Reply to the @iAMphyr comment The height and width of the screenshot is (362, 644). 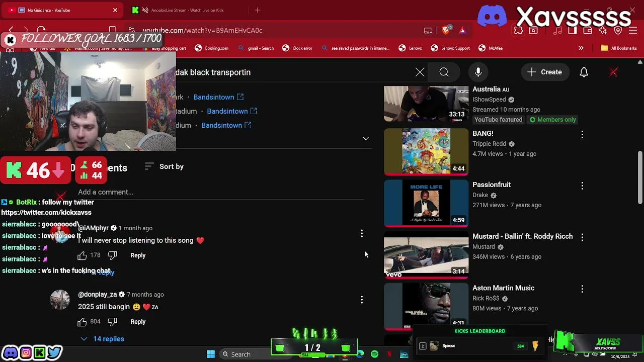pyautogui.click(x=138, y=255)
